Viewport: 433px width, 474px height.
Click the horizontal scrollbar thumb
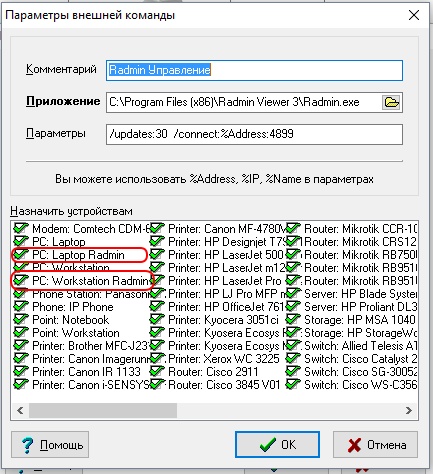(103, 410)
